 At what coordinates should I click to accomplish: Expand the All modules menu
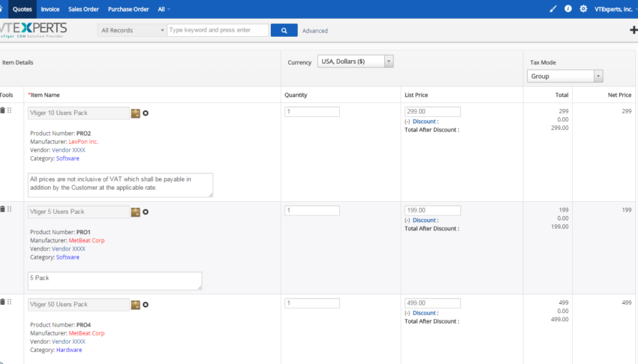(x=164, y=9)
